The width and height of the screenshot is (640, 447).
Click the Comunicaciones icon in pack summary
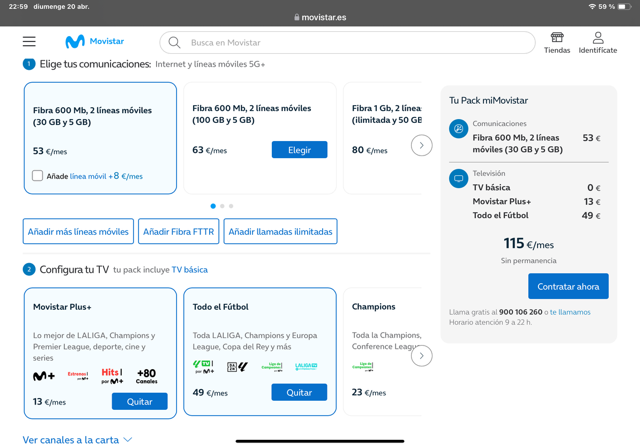tap(458, 129)
